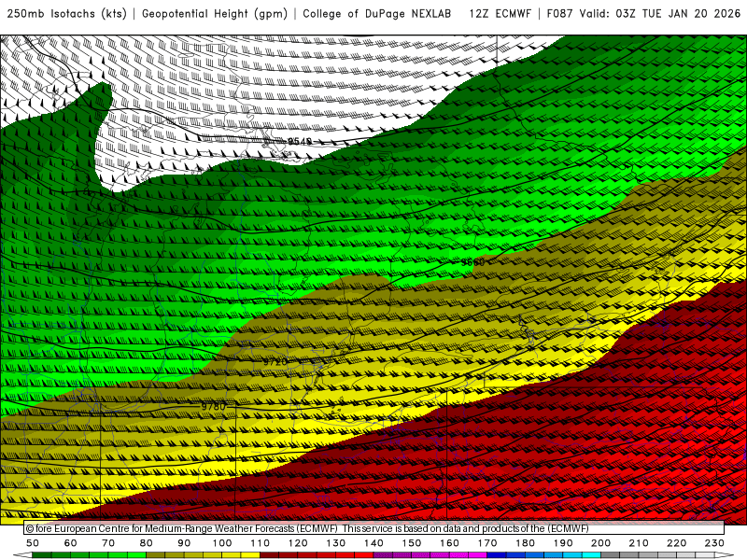
Task: Click the 160 value on color scale
Action: click(x=449, y=543)
